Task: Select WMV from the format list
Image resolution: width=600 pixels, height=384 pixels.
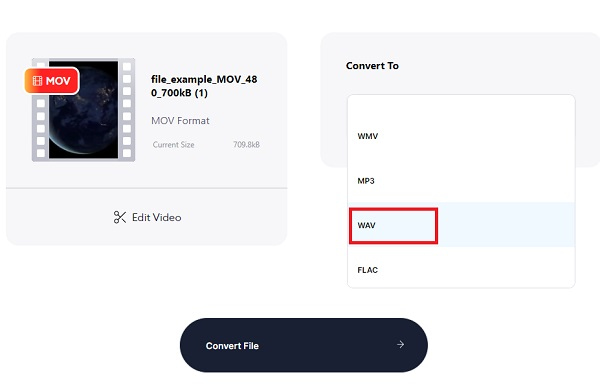Action: (461, 136)
